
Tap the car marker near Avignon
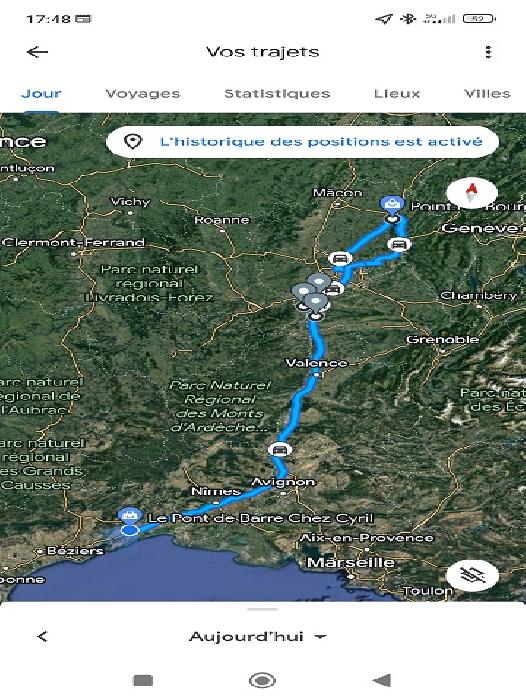point(280,449)
